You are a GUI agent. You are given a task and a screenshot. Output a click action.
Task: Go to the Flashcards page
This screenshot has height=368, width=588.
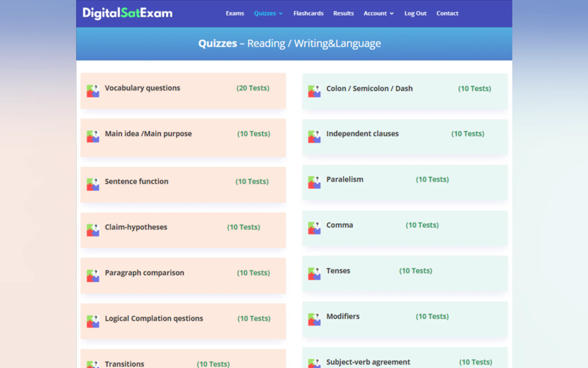click(x=308, y=13)
